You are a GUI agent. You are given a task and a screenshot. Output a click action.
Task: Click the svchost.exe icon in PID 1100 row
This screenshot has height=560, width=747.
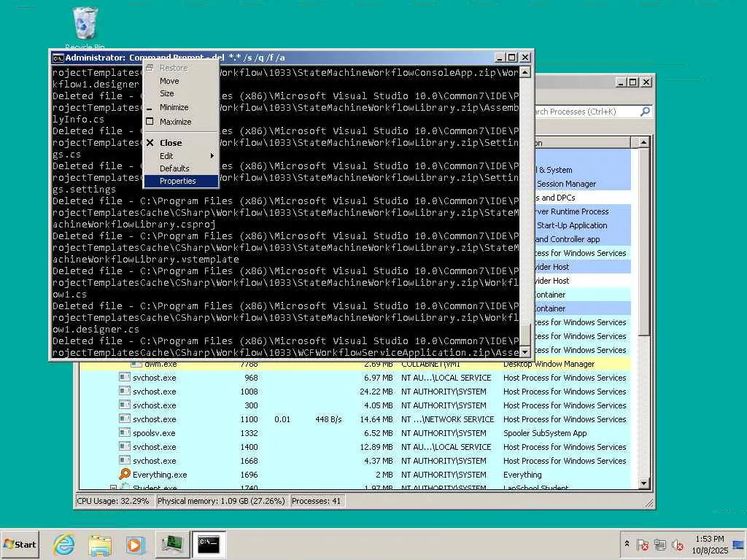pyautogui.click(x=124, y=419)
